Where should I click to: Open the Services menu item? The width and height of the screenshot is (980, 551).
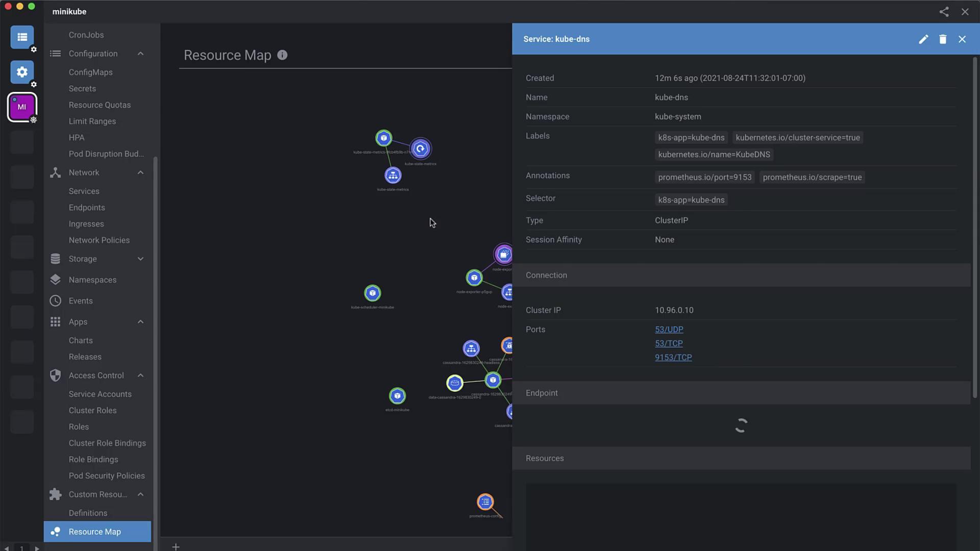coord(84,191)
